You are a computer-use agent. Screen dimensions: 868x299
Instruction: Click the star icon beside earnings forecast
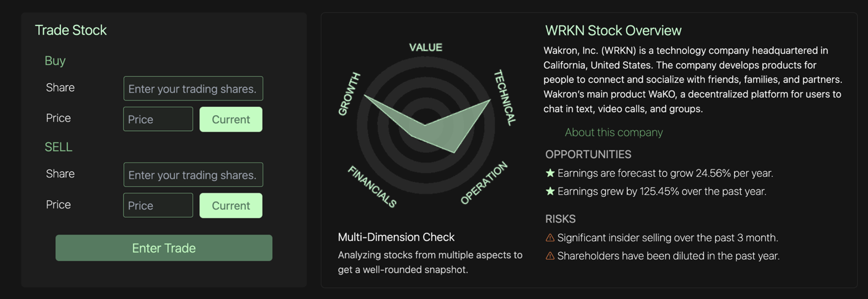point(550,173)
